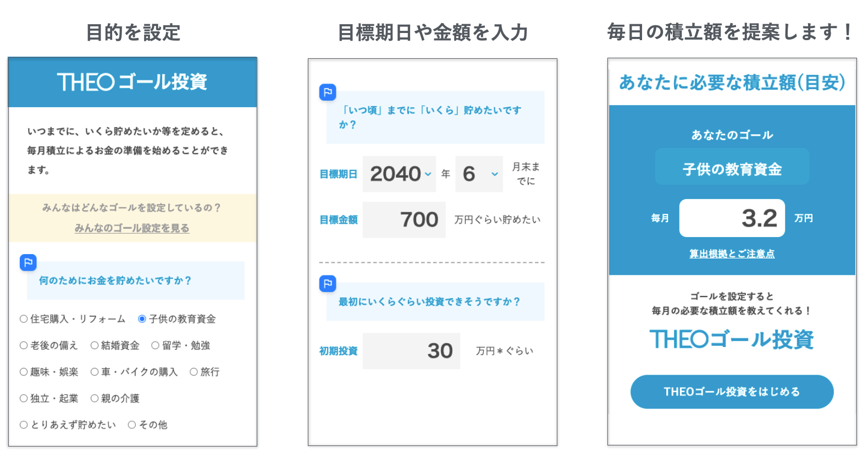Viewport: 868px width, 457px height.
Task: Click the flag icon beside the initial investment question
Action: point(328,284)
